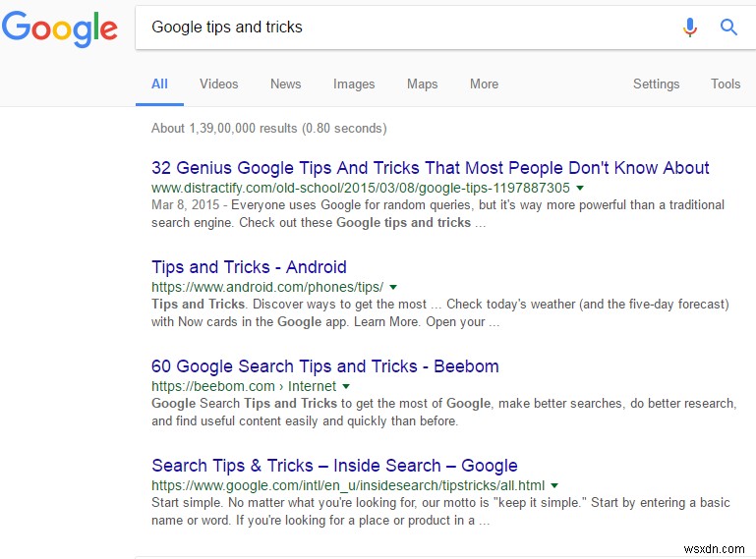Click the Google logo
This screenshot has height=559, width=756.
[59, 28]
